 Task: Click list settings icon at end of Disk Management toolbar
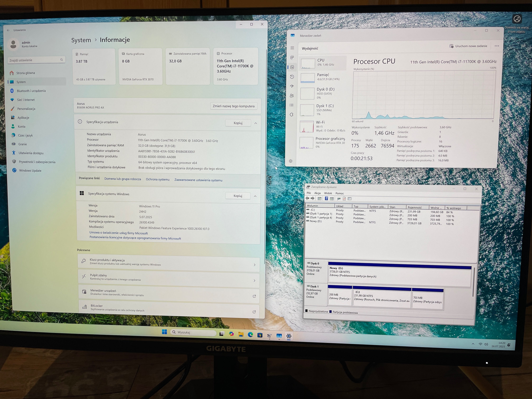(350, 199)
